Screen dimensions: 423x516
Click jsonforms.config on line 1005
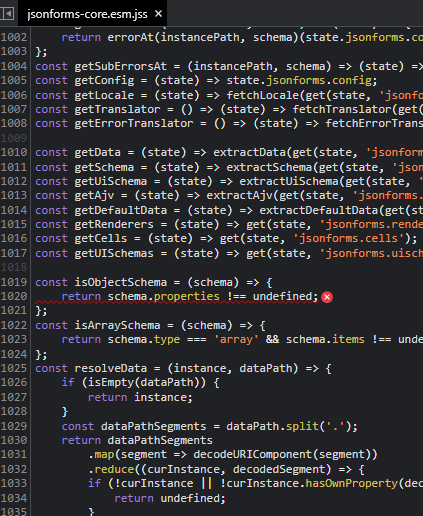point(319,80)
